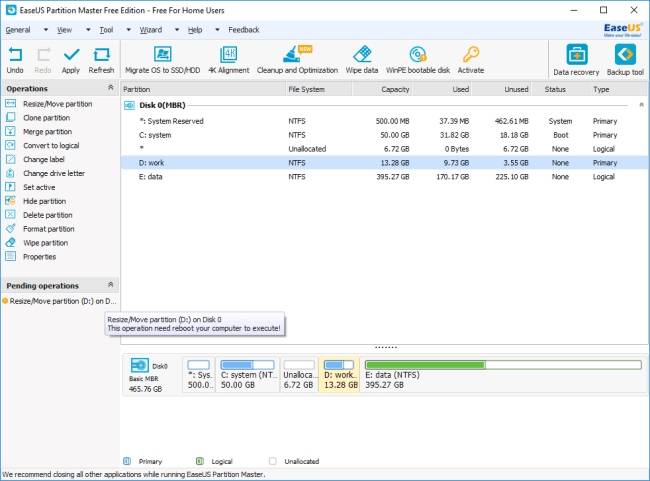Screen dimensions: 650x481
Task: Collapse the Pending operations panel
Action: pos(111,284)
